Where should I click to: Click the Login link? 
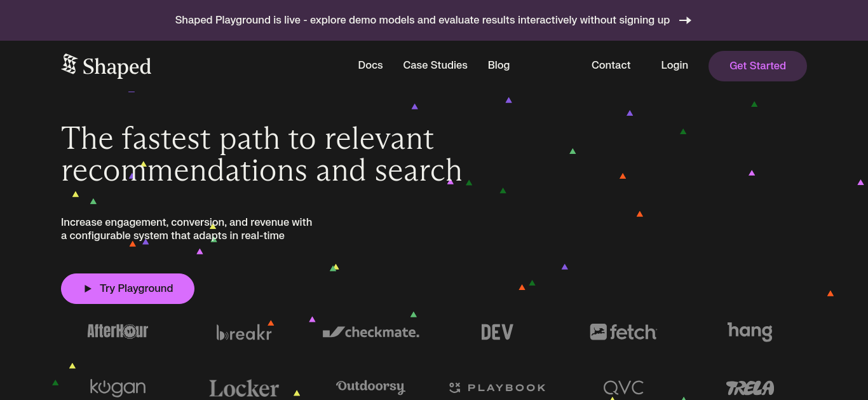coord(674,66)
